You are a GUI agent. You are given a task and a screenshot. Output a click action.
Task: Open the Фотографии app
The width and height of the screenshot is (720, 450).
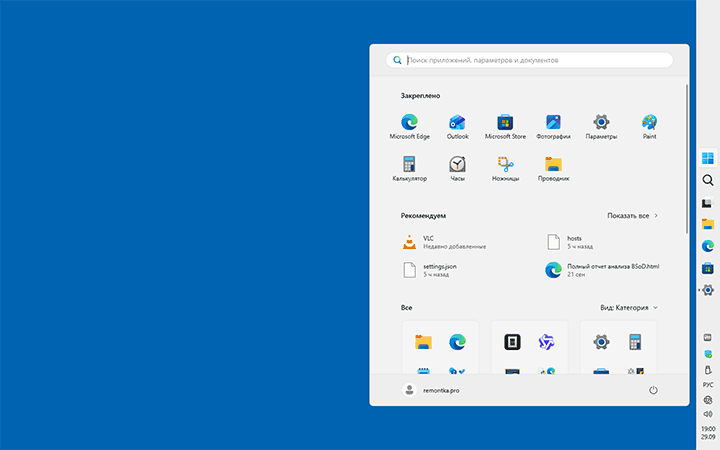point(553,127)
